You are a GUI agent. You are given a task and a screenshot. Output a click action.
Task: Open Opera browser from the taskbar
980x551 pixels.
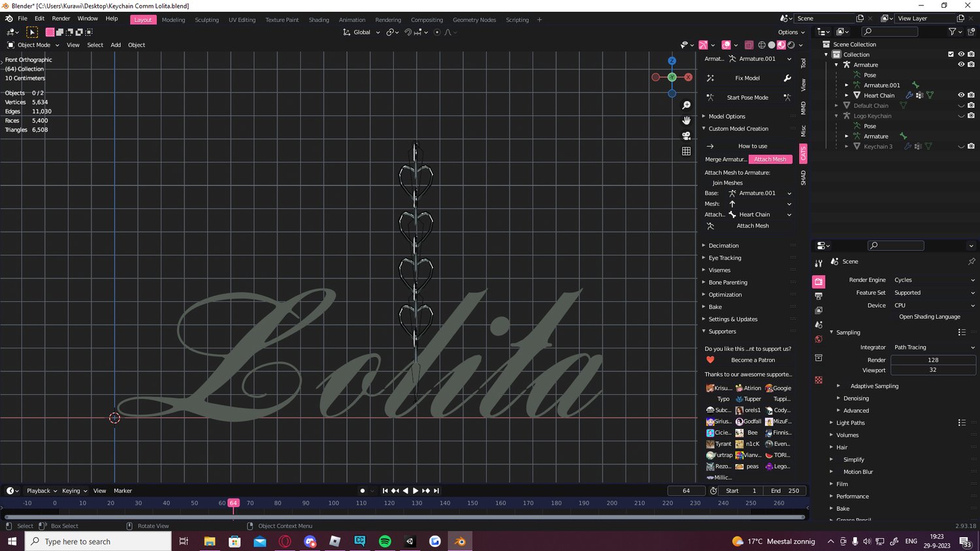click(x=285, y=541)
